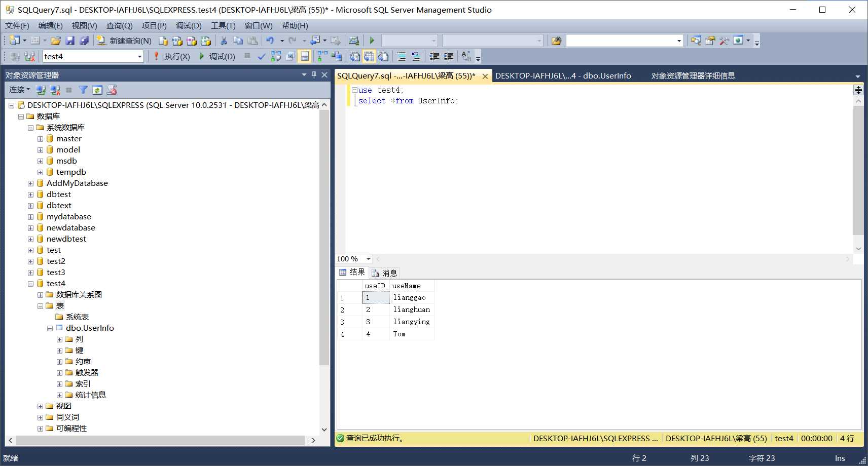868x466 pixels.
Task: Click the Decrease Indent icon
Action: (434, 56)
